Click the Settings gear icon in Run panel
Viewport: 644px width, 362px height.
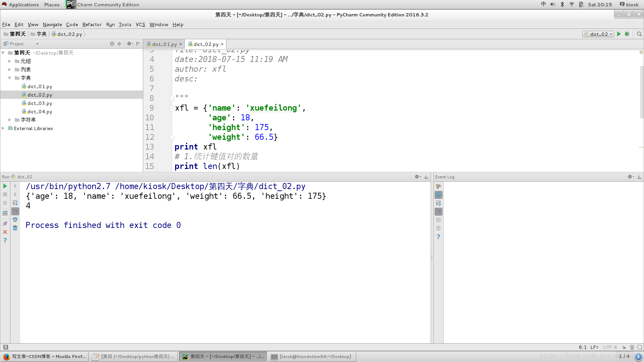(417, 177)
